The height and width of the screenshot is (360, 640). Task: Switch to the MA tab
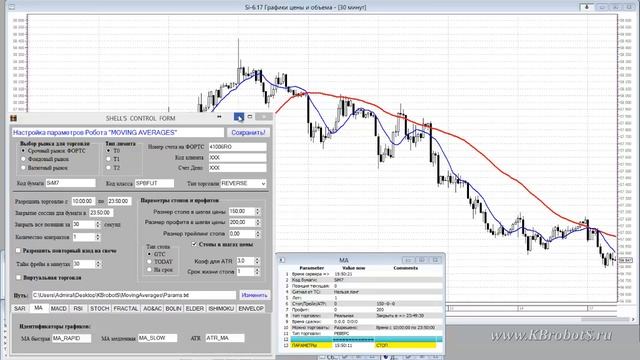pyautogui.click(x=38, y=308)
